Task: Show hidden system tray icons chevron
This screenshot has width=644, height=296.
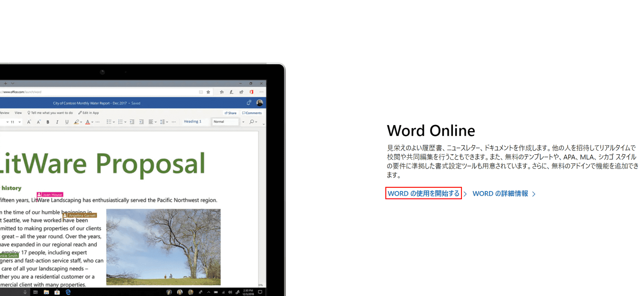Action: pyautogui.click(x=209, y=292)
